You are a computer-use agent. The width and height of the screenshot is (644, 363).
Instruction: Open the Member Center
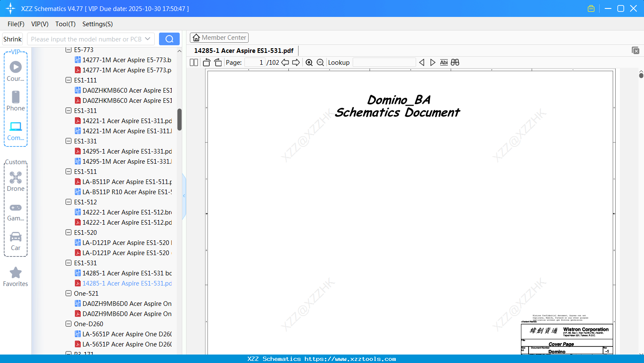(x=219, y=38)
